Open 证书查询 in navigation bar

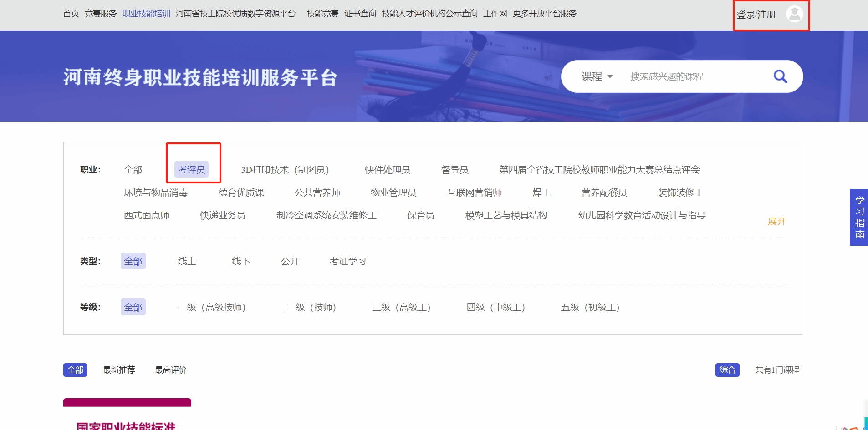360,14
